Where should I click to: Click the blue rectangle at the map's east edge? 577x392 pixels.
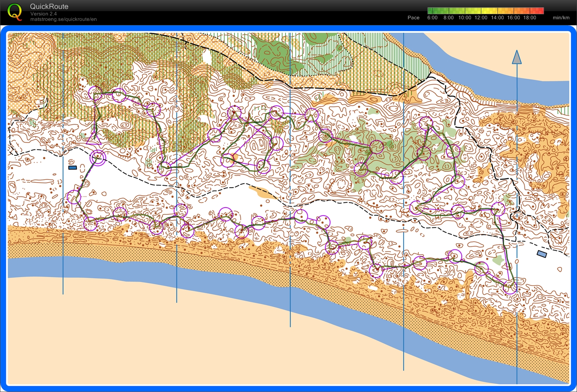[x=542, y=254]
